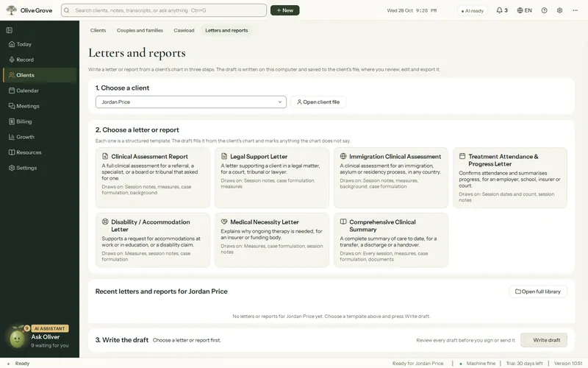
Task: Click '2. Choose a letter or report' heading
Action: [x=137, y=130]
